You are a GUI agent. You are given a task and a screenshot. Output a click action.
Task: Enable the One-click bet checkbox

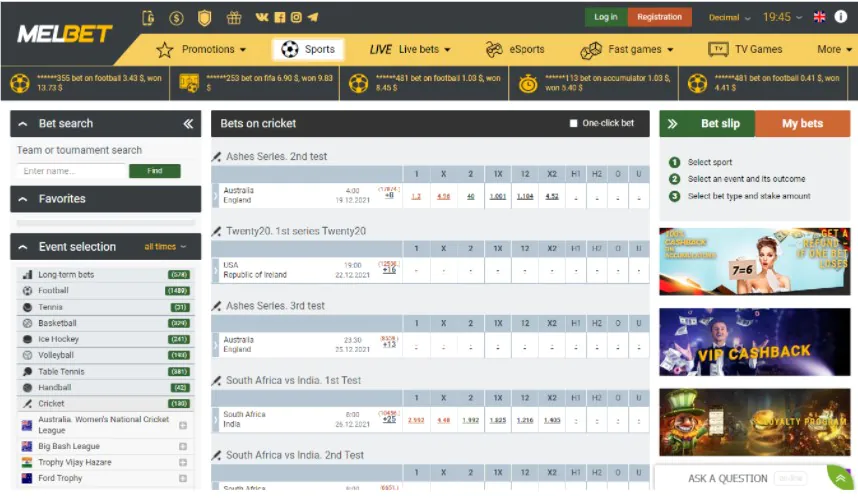pos(573,124)
